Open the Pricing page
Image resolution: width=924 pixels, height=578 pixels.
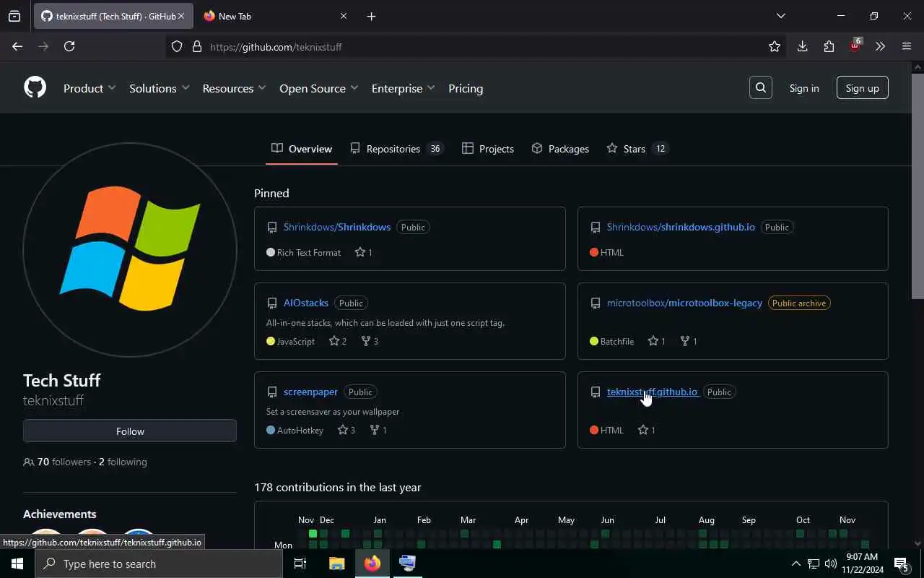pyautogui.click(x=466, y=88)
